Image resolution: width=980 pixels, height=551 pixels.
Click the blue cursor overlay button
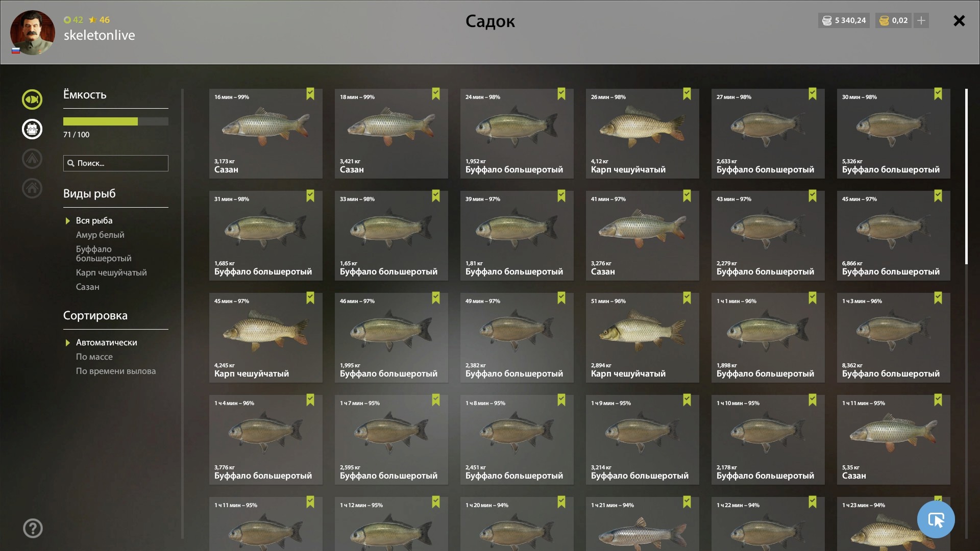click(x=936, y=519)
